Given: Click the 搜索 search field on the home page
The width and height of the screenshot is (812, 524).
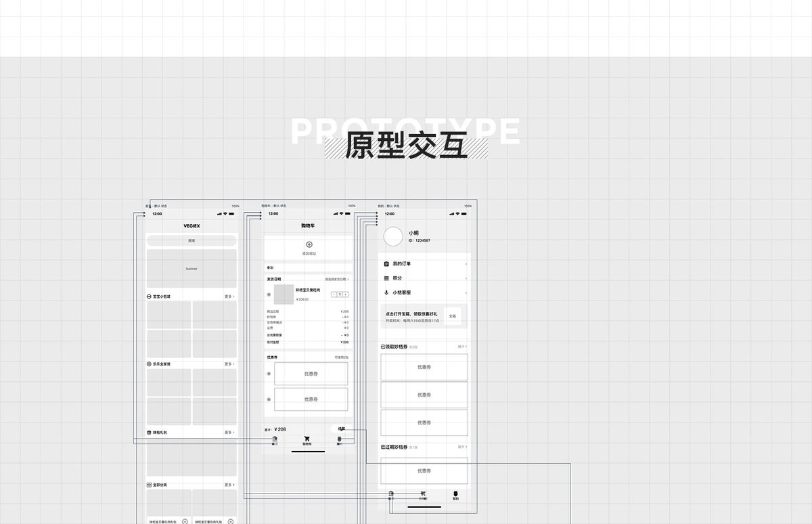Looking at the screenshot, I should click(191, 240).
